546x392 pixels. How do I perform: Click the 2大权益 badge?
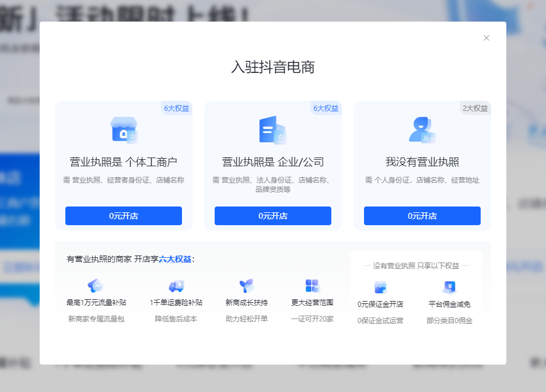pyautogui.click(x=475, y=108)
